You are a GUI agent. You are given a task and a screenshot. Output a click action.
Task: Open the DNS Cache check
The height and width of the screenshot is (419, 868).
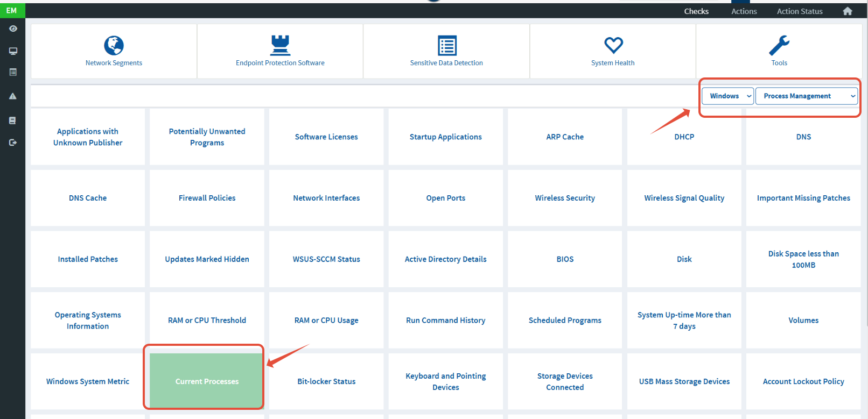88,198
